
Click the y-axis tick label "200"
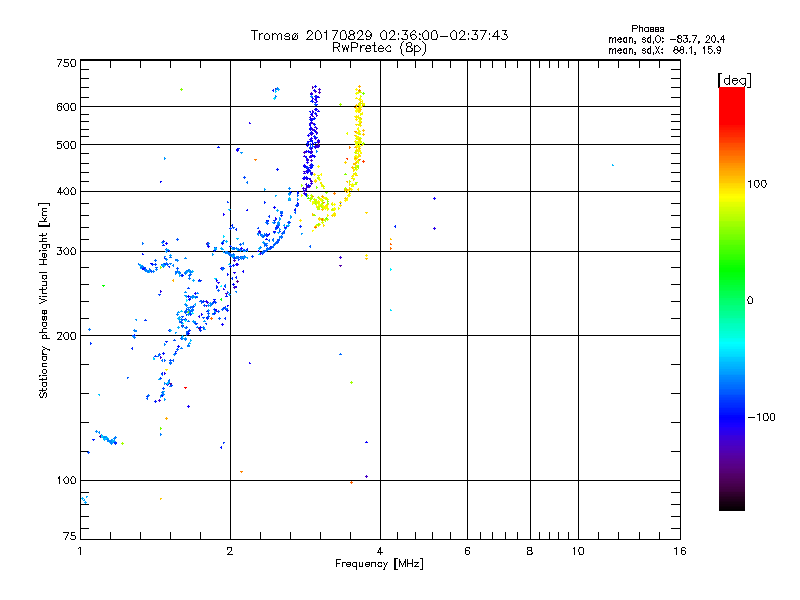pyautogui.click(x=66, y=336)
